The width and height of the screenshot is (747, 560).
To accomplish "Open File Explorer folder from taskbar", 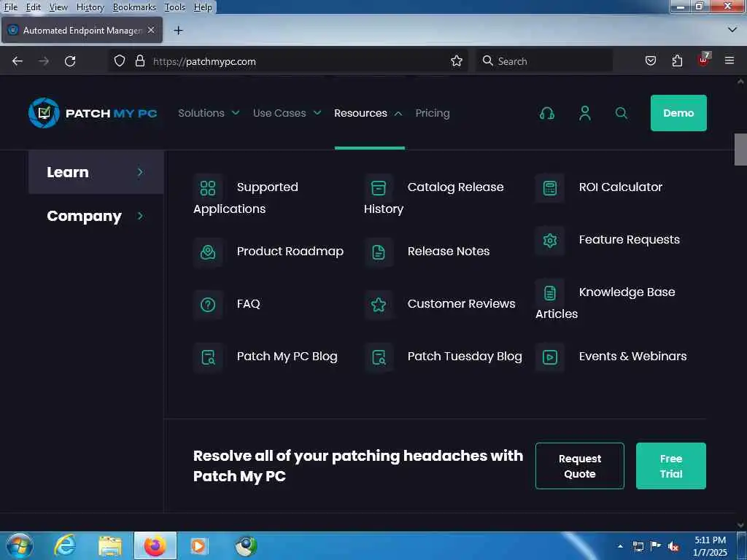I will click(110, 545).
